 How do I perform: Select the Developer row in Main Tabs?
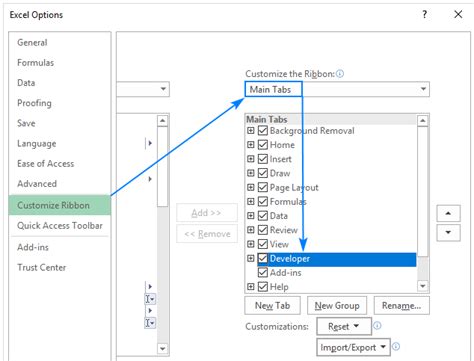[337, 259]
